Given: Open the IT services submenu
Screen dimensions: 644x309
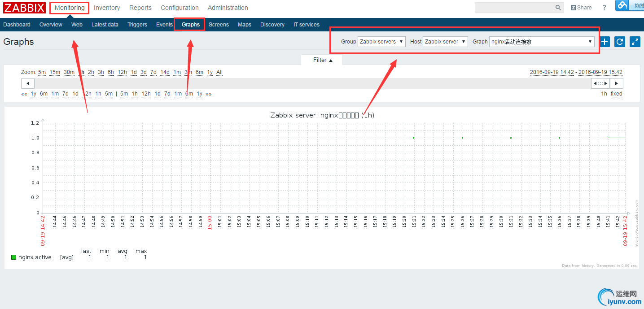Looking at the screenshot, I should coord(307,25).
